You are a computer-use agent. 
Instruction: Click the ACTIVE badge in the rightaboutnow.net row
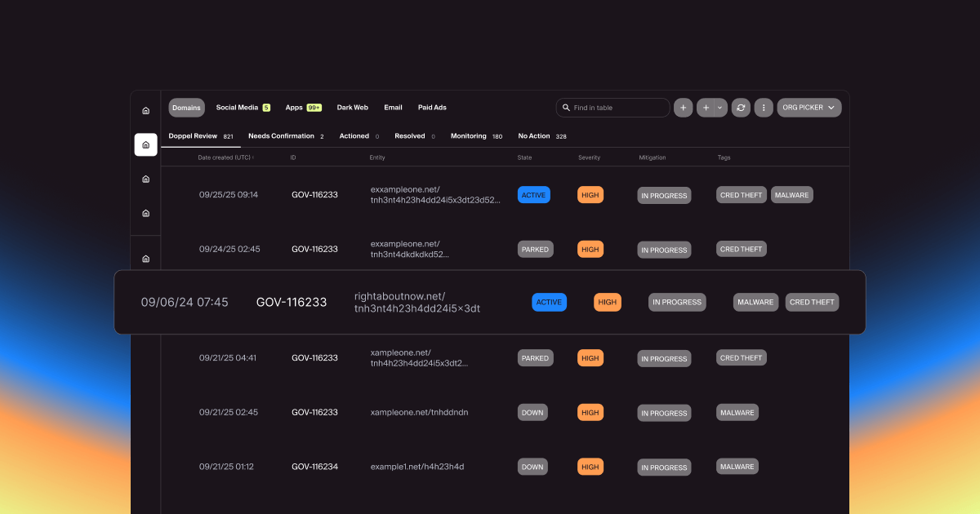549,302
